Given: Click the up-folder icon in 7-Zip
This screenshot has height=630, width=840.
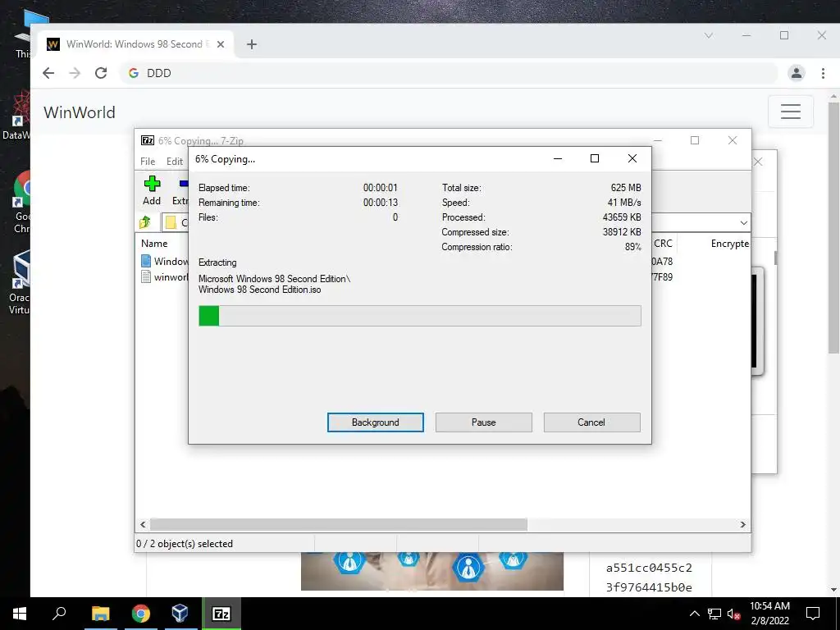Looking at the screenshot, I should click(x=145, y=221).
